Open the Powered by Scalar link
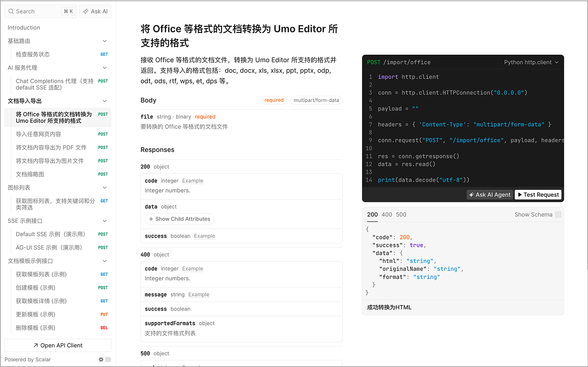588x367 pixels. [x=27, y=360]
